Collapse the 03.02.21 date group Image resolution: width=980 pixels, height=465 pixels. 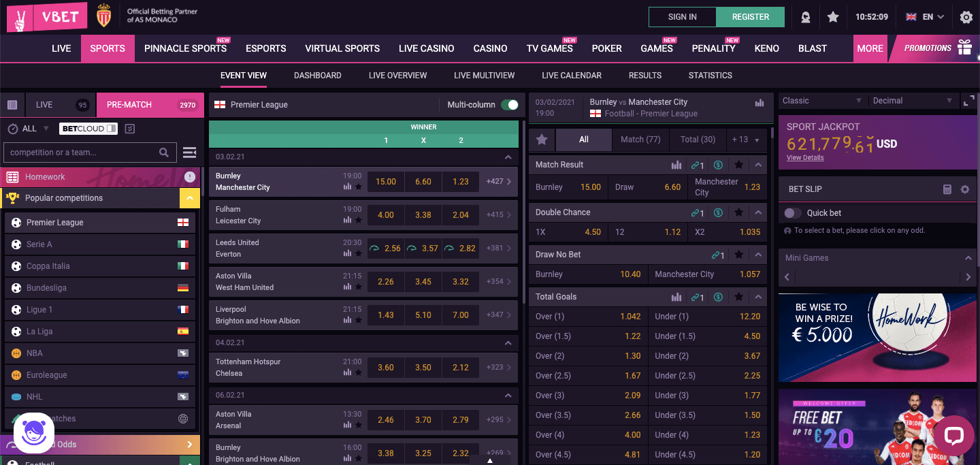tap(508, 157)
